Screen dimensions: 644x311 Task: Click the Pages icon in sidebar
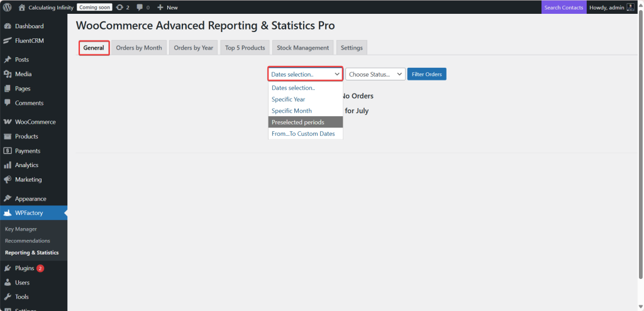point(8,89)
